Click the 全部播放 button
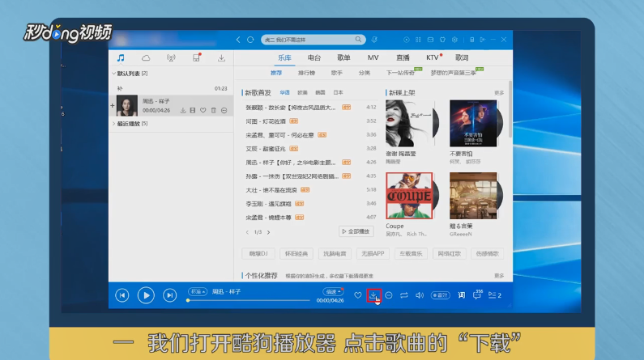The height and width of the screenshot is (360, 644). [x=356, y=231]
